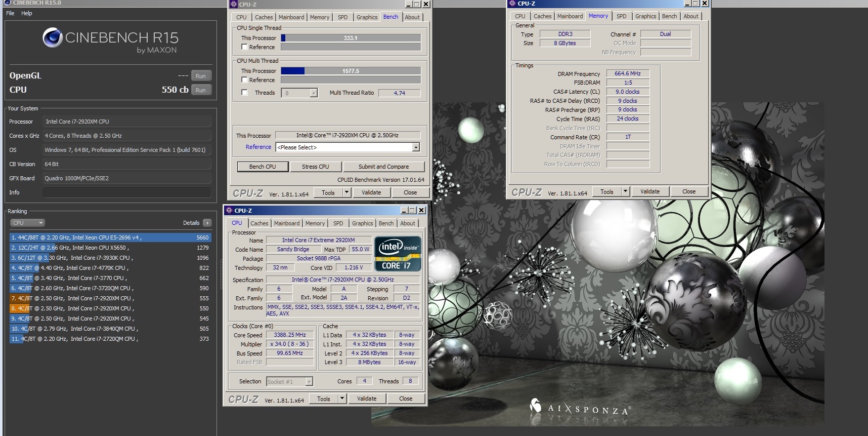Switch to SPD tab in Memory window
This screenshot has height=436, width=868.
click(622, 16)
